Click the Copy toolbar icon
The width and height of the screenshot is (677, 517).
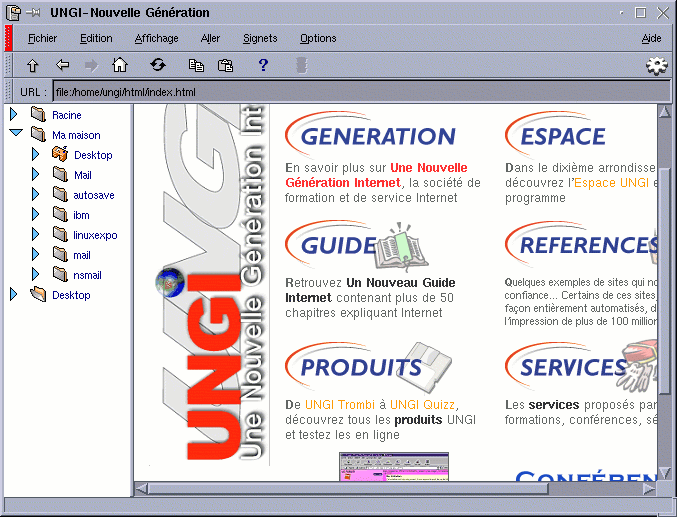click(x=196, y=65)
